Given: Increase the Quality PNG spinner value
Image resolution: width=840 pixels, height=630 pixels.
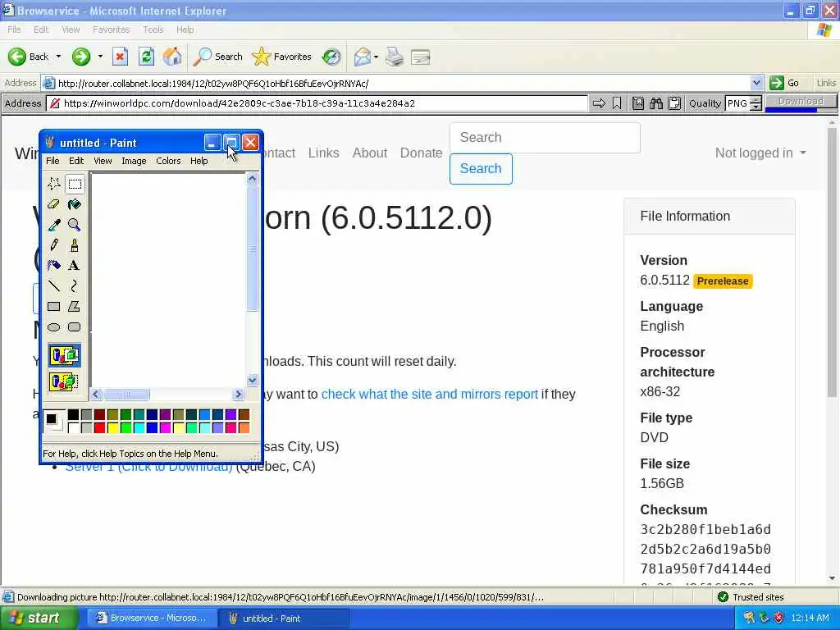Looking at the screenshot, I should click(756, 99).
